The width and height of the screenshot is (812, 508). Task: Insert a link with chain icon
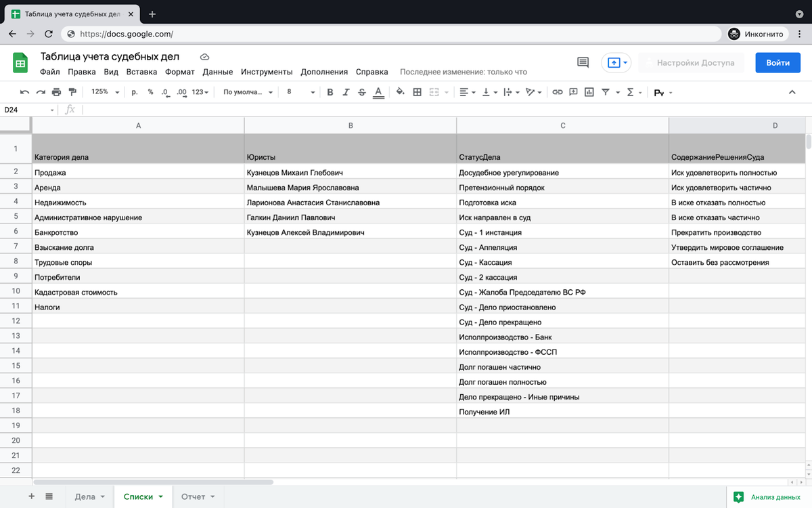pyautogui.click(x=558, y=92)
